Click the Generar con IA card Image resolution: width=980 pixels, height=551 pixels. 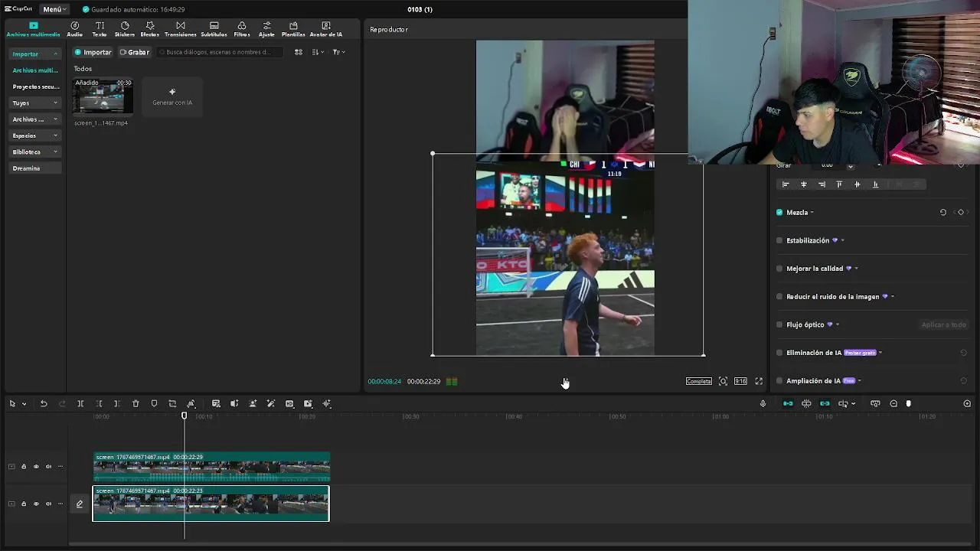coord(172,96)
